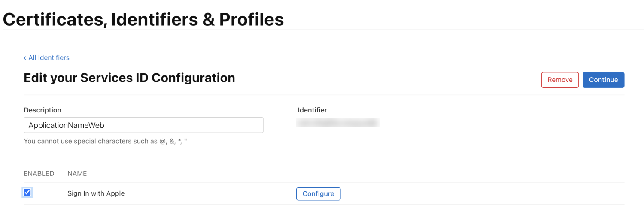
Task: Click the Description field label
Action: click(43, 110)
